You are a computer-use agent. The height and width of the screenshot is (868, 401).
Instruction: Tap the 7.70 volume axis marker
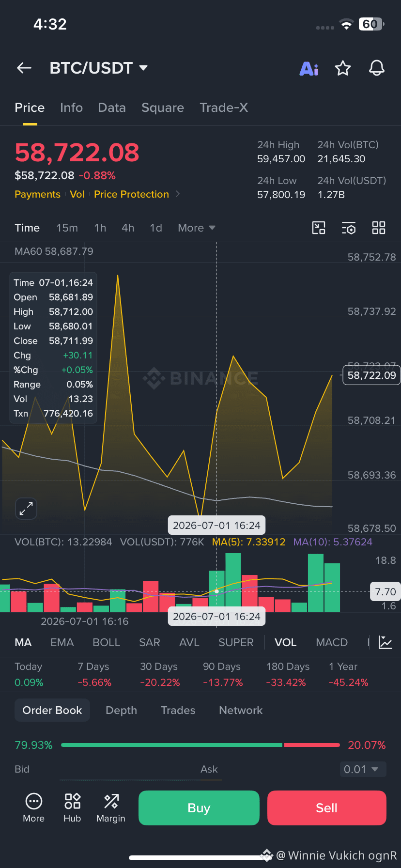point(385,591)
